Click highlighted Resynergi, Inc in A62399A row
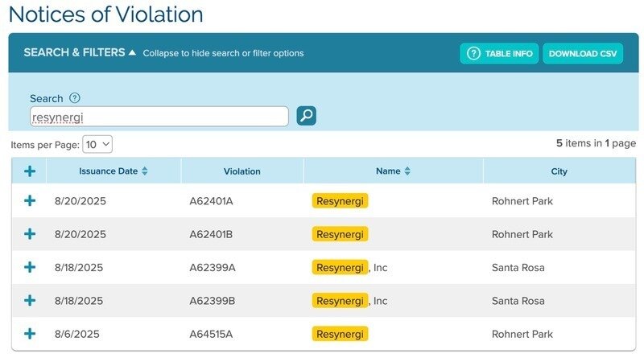Viewport: 644px width, 362px height. point(341,267)
